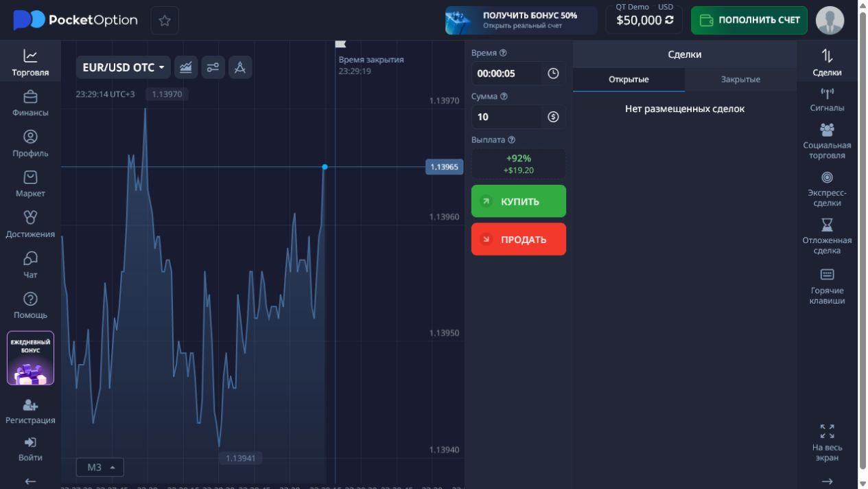Click the closing time flag marker
This screenshot has height=489, width=868.
click(x=340, y=44)
